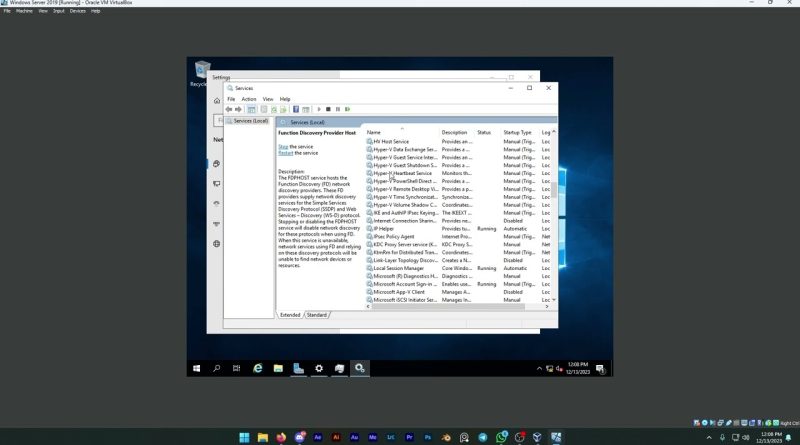Open Recycle Bin desktop icon
This screenshot has height=445, width=800.
click(202, 74)
